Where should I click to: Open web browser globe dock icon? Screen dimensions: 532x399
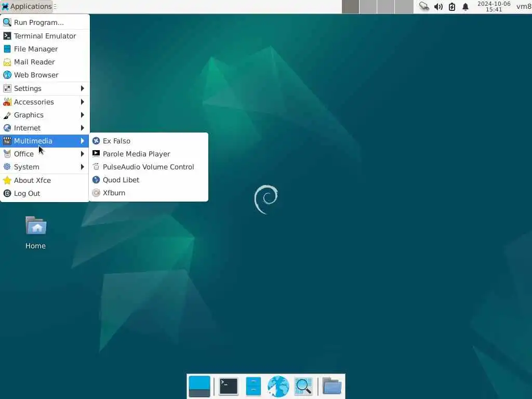(x=278, y=387)
